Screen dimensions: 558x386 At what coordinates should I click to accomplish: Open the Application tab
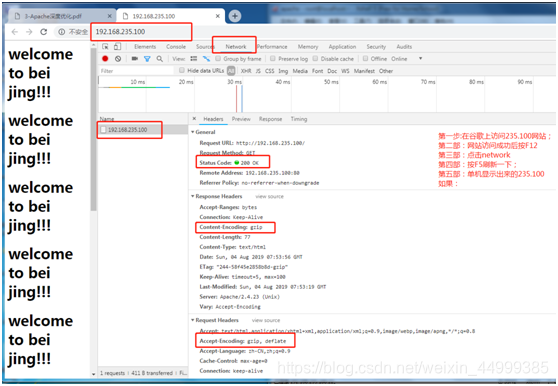pos(342,47)
